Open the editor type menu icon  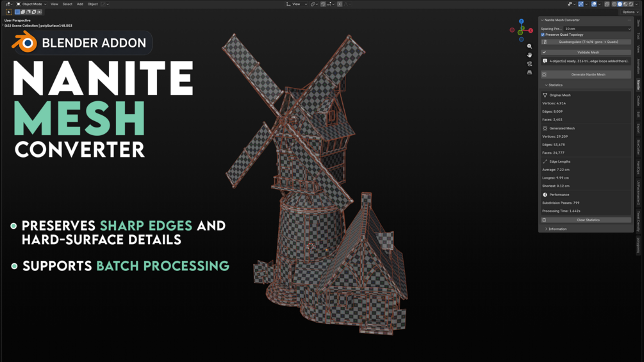(x=8, y=4)
